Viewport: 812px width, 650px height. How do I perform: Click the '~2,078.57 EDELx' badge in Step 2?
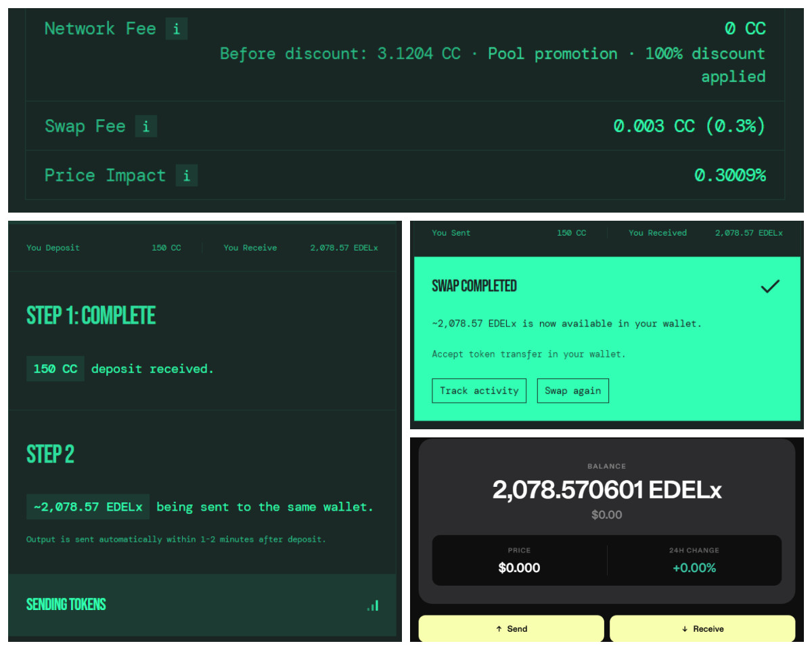tap(88, 506)
